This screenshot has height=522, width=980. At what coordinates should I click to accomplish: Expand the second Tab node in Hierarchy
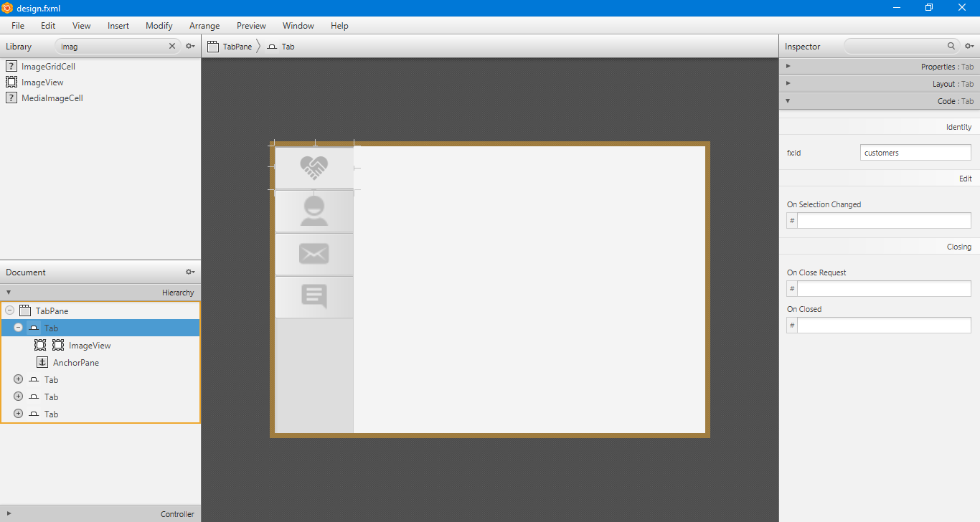click(x=17, y=379)
